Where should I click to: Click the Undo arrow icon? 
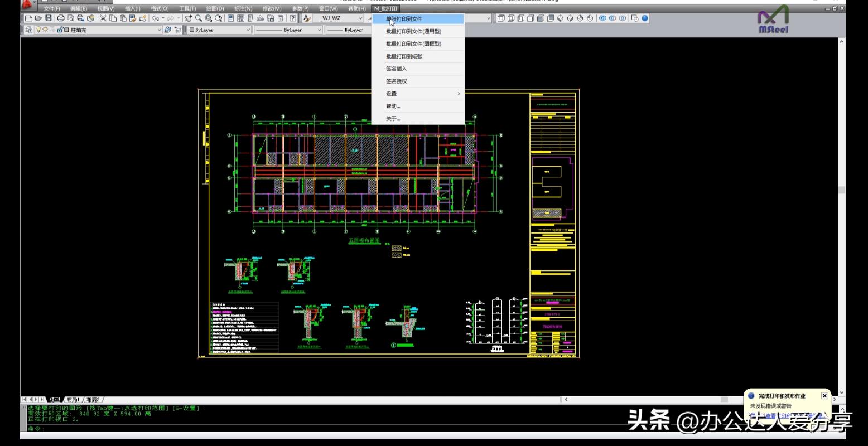155,18
